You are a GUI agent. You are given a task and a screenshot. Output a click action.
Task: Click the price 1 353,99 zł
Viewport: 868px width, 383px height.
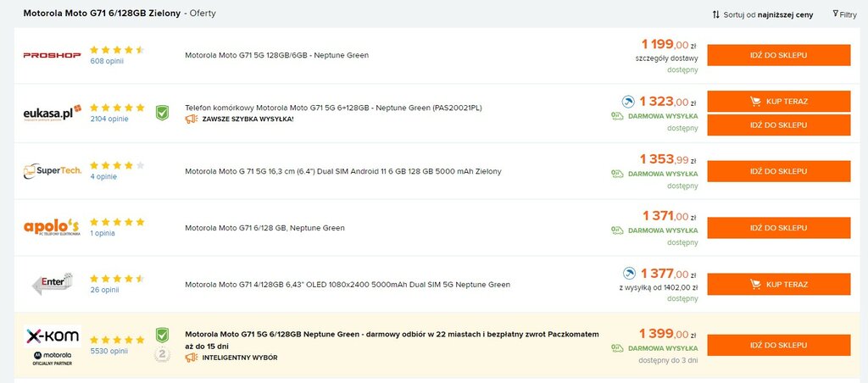tap(668, 160)
